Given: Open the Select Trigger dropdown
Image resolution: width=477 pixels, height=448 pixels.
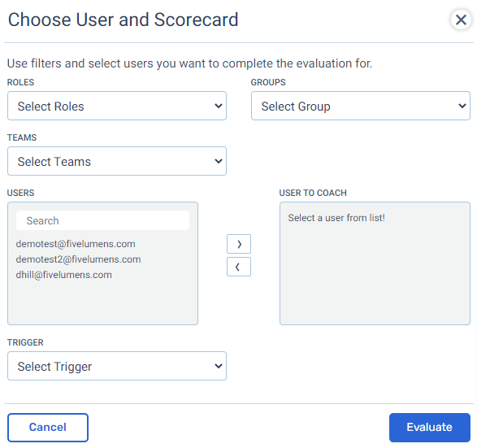Looking at the screenshot, I should click(x=117, y=366).
